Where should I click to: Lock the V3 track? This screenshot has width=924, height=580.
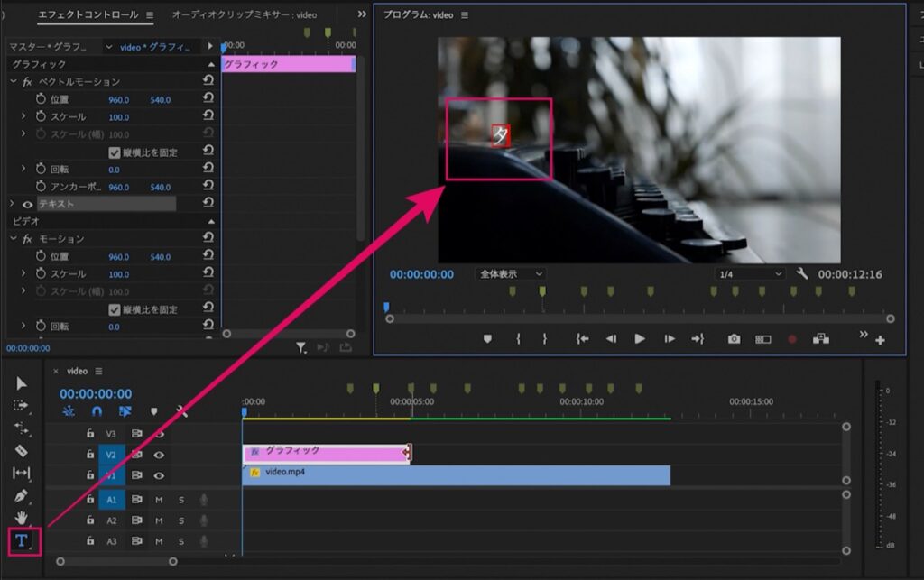pos(90,433)
